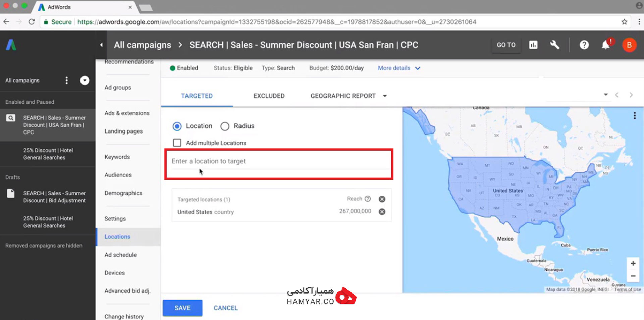This screenshot has height=320, width=644.
Task: Switch to the Excluded tab
Action: pos(269,96)
